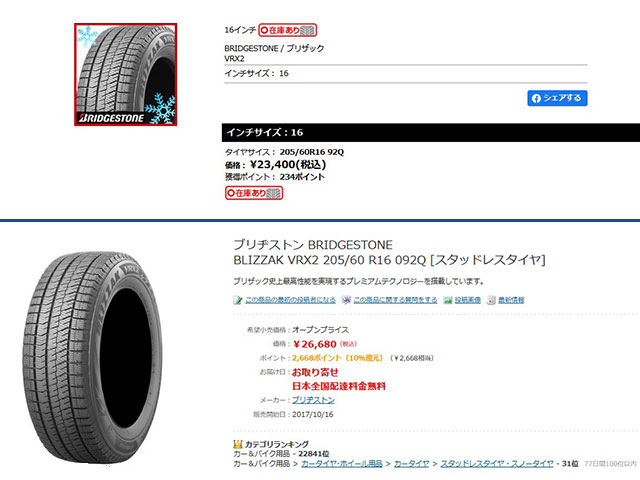Click the picture icon beside 投稿画像
640x480 pixels.
[x=448, y=300]
